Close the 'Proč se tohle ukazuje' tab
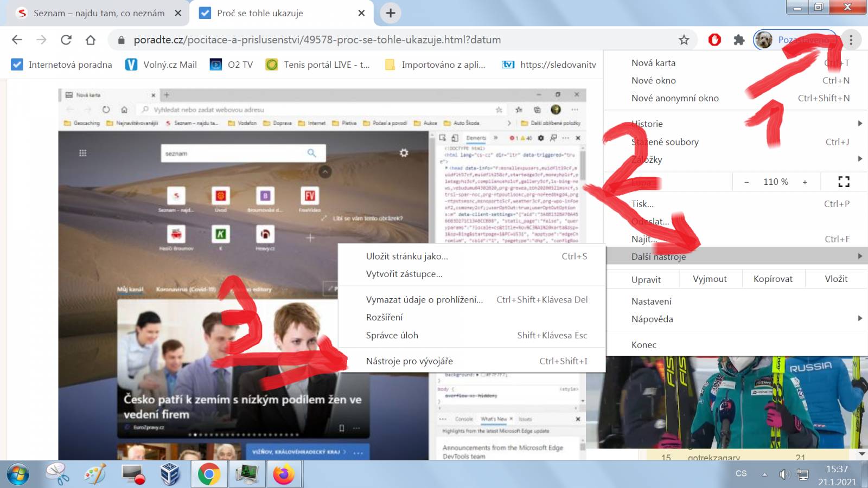868x488 pixels. click(x=362, y=13)
